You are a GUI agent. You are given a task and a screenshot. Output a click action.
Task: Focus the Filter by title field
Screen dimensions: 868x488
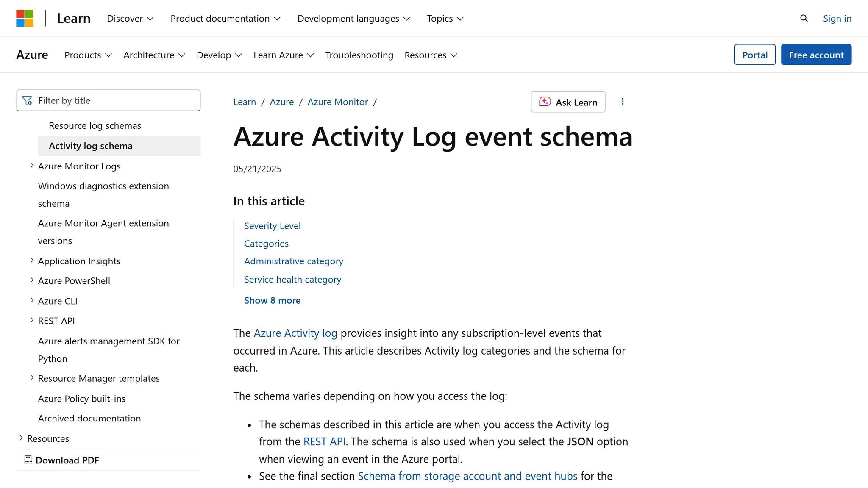point(108,100)
